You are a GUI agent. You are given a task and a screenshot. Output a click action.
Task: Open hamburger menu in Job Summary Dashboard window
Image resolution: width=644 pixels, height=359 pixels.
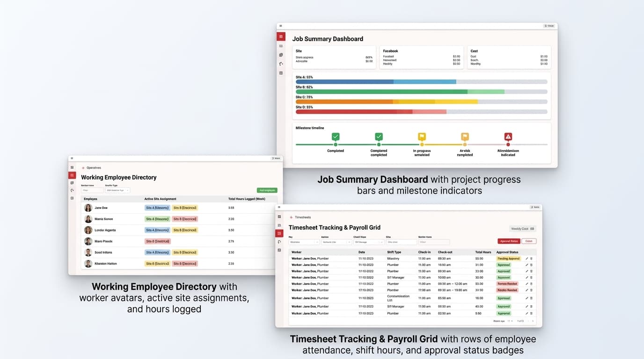click(x=281, y=26)
